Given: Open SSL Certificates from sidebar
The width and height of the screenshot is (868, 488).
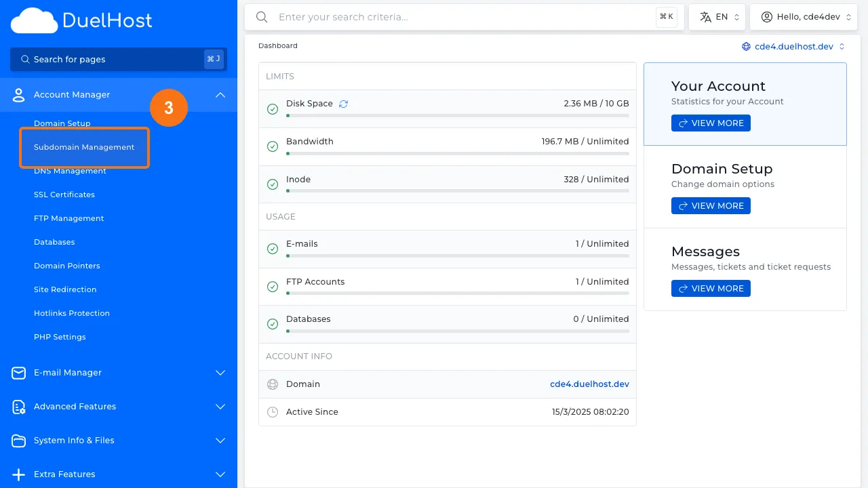Looking at the screenshot, I should coord(64,195).
